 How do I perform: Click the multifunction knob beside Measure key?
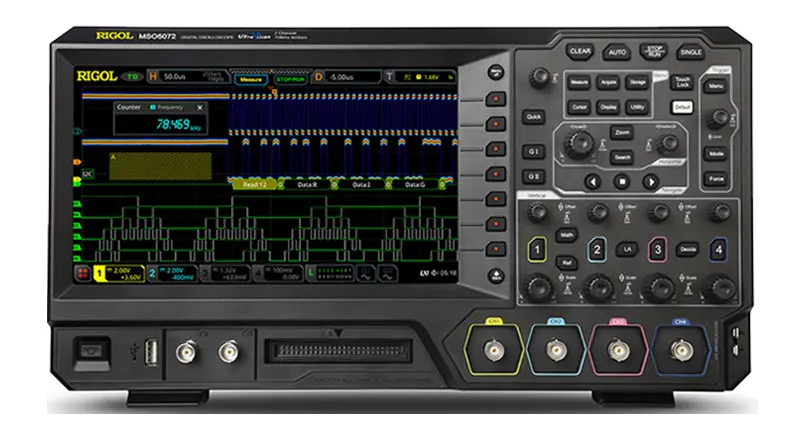[x=540, y=77]
